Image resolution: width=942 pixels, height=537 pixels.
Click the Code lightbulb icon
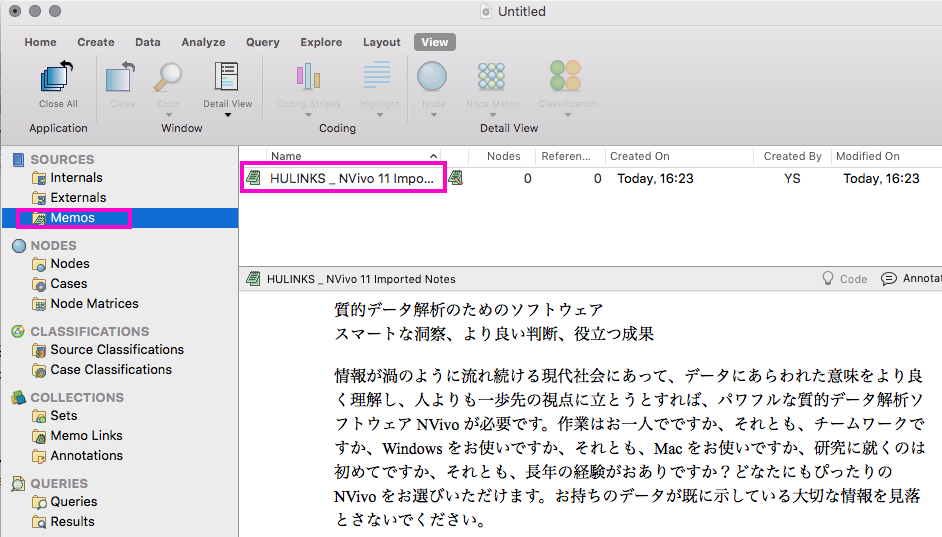(x=828, y=278)
